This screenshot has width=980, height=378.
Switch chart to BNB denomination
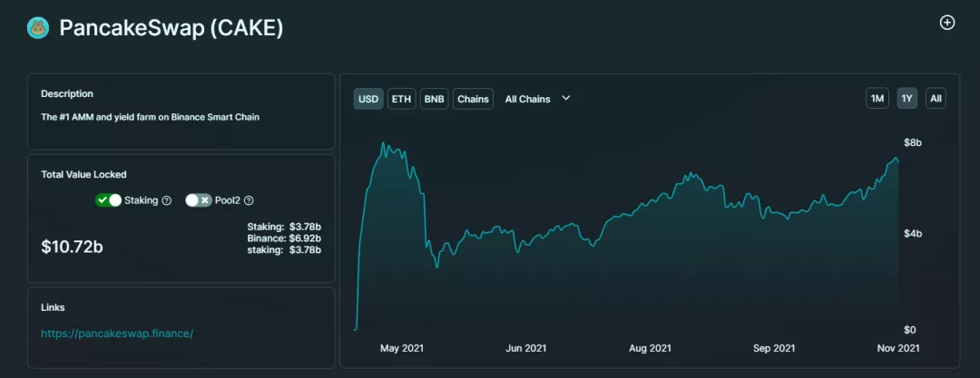tap(435, 99)
